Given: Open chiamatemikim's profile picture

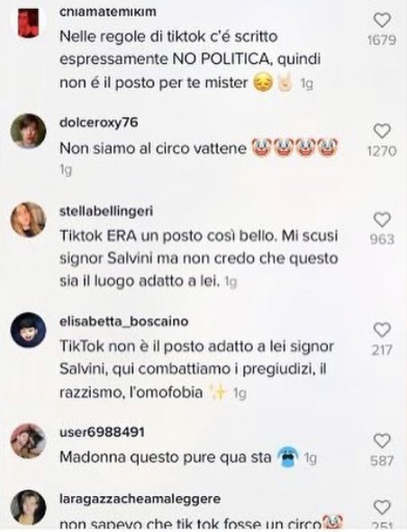Looking at the screenshot, I should 28,22.
